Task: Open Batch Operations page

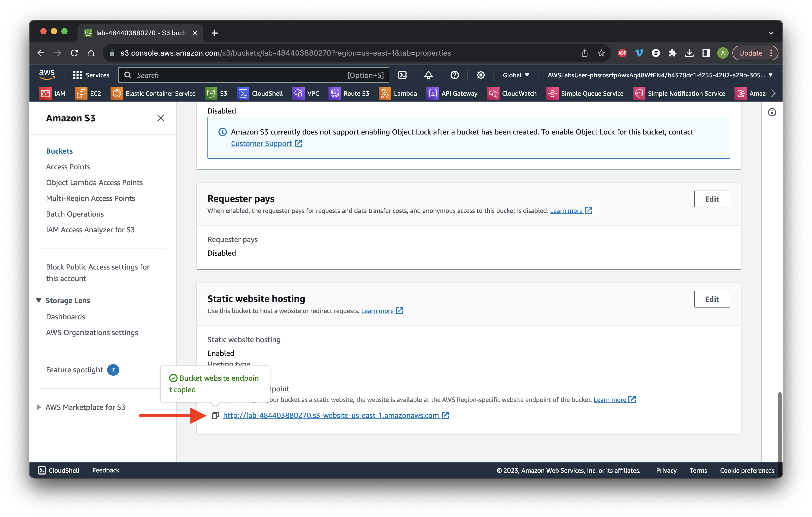Action: [x=75, y=214]
